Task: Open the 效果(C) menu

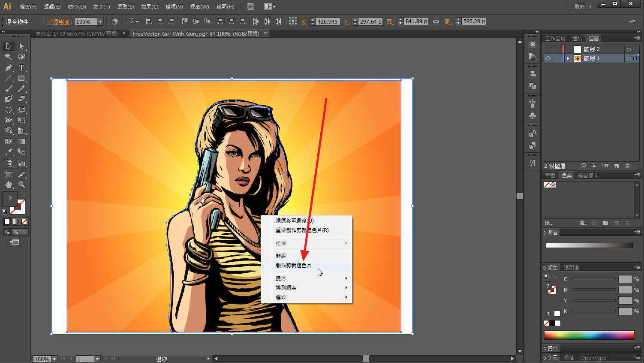Action: (150, 7)
